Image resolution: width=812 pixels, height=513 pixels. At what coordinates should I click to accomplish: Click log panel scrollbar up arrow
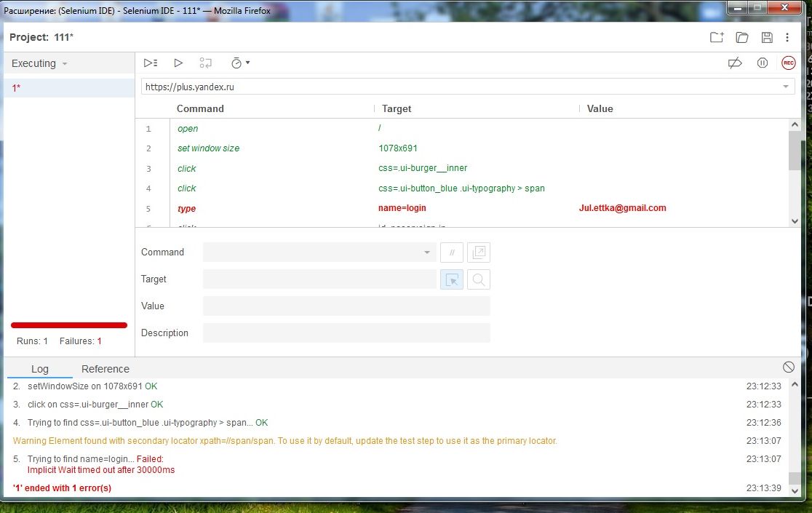795,385
